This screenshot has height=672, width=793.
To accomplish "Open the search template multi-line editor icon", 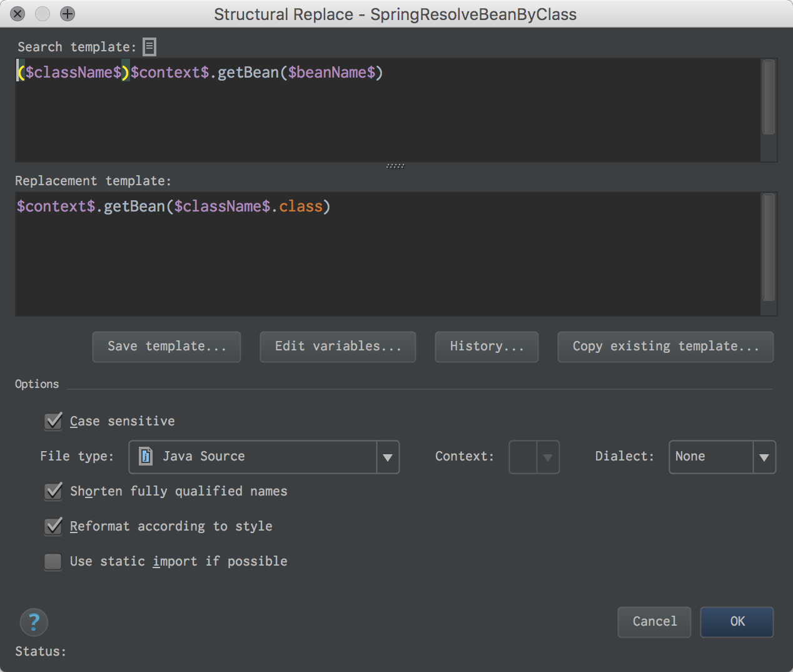I will coord(149,47).
